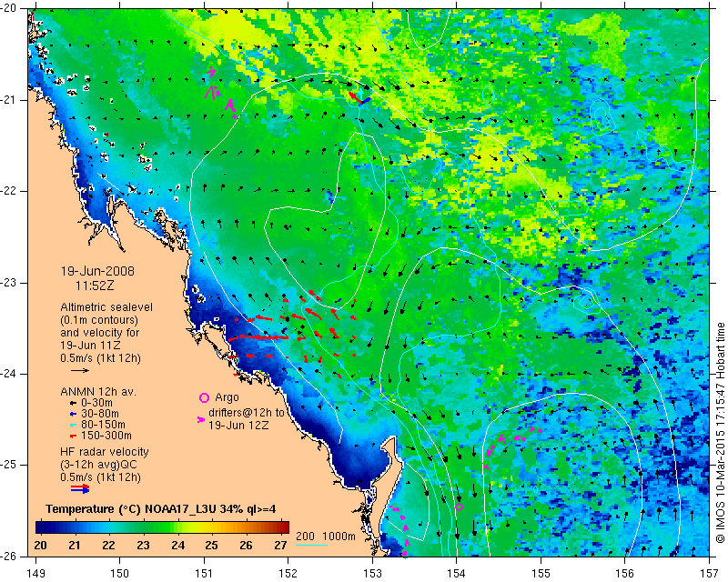Screen dimensions: 728x582
Task: Click the '0-30m' depth label
Action: click(96, 403)
